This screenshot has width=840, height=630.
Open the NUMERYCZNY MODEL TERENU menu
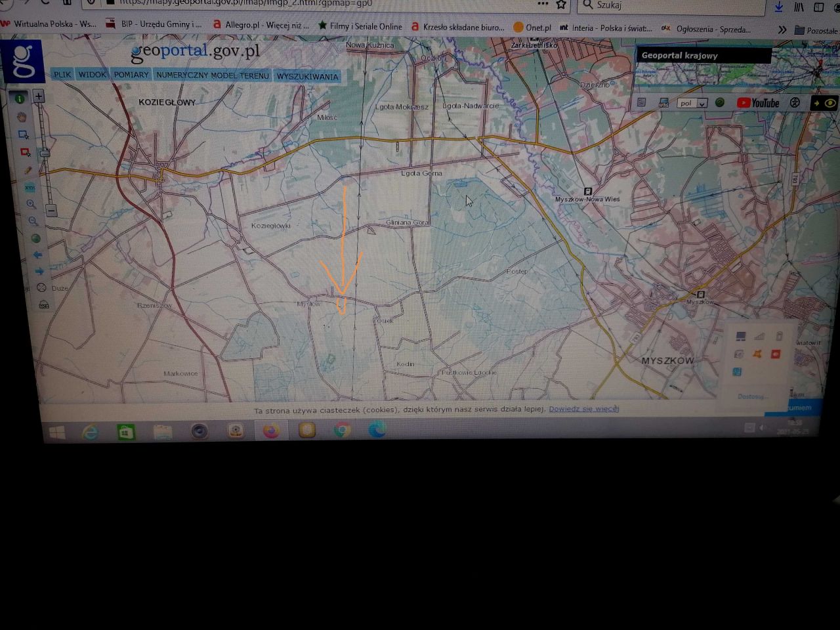coord(213,75)
